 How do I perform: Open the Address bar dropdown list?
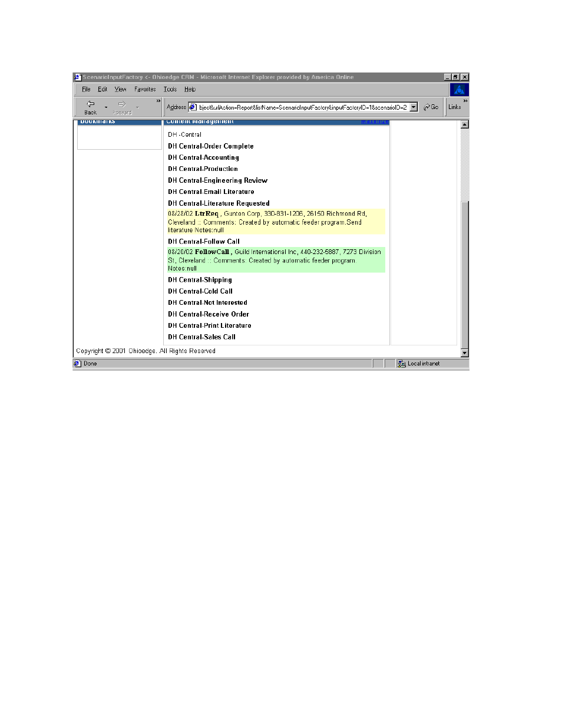pos(414,107)
